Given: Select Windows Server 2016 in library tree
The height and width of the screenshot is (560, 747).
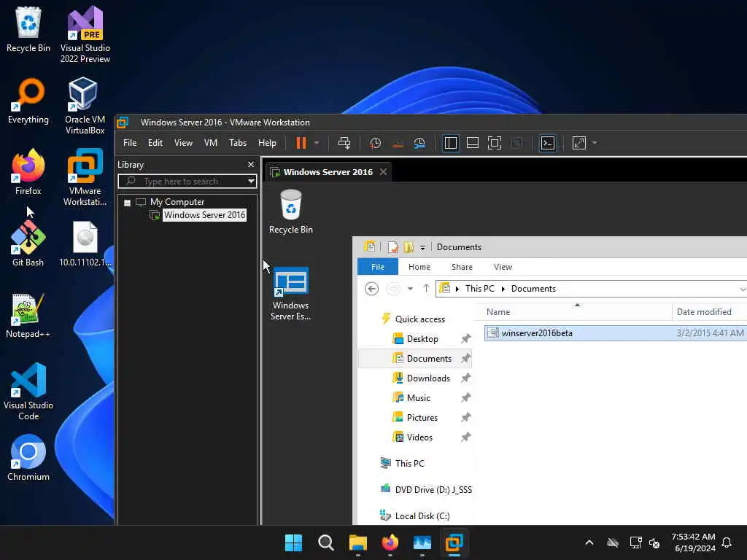Looking at the screenshot, I should (204, 215).
